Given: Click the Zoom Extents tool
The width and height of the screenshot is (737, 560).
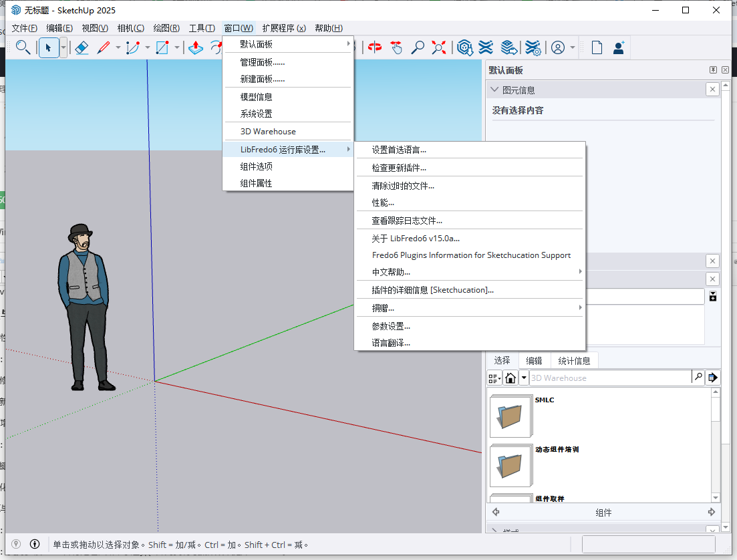Looking at the screenshot, I should 439,47.
